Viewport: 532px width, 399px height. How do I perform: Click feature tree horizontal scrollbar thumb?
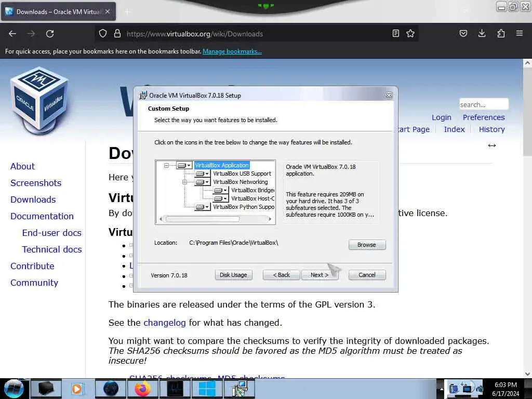click(x=203, y=219)
